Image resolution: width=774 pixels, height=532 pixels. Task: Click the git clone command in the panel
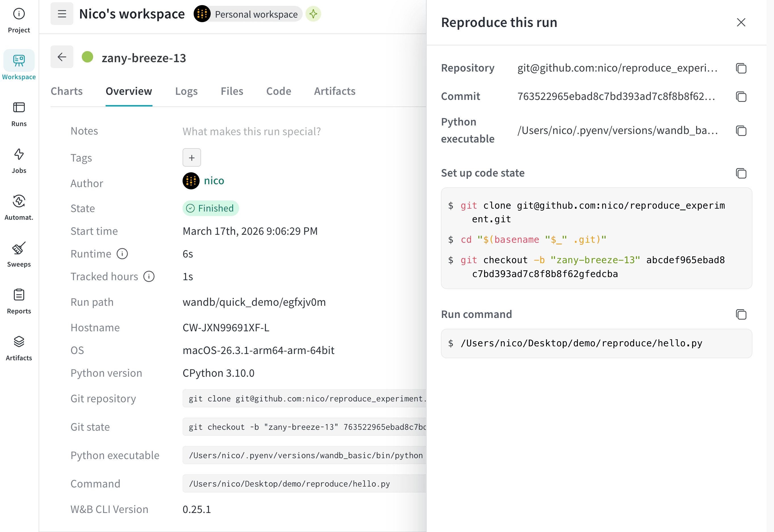pyautogui.click(x=593, y=212)
